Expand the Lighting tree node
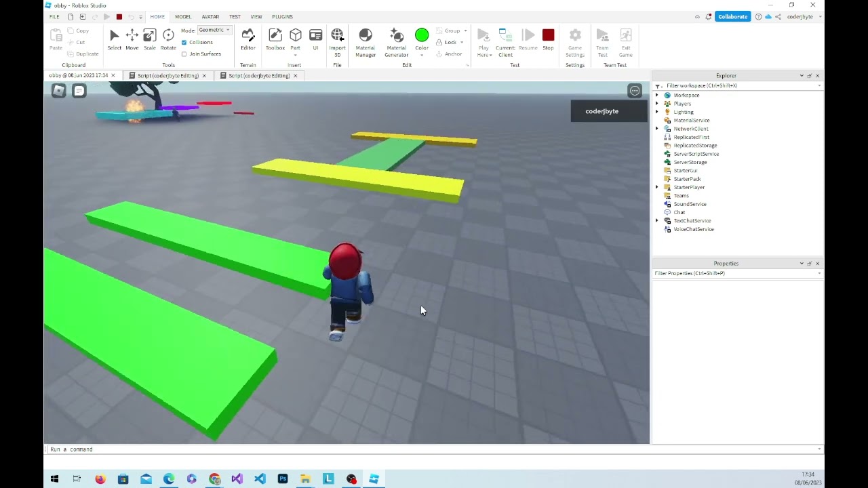The width and height of the screenshot is (868, 488). point(656,112)
